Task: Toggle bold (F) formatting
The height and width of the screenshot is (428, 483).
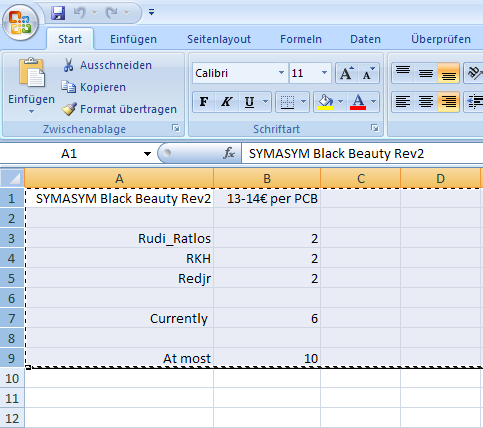Action: point(204,102)
